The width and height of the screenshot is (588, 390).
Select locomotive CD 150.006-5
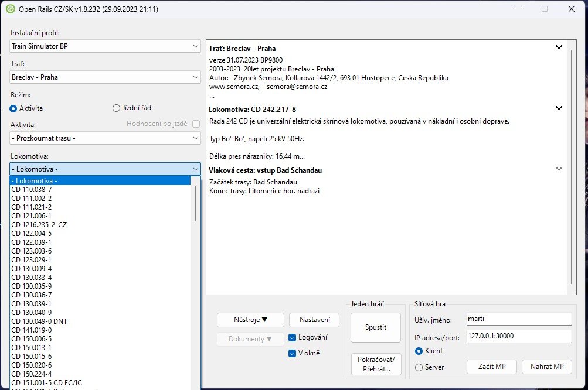point(100,339)
